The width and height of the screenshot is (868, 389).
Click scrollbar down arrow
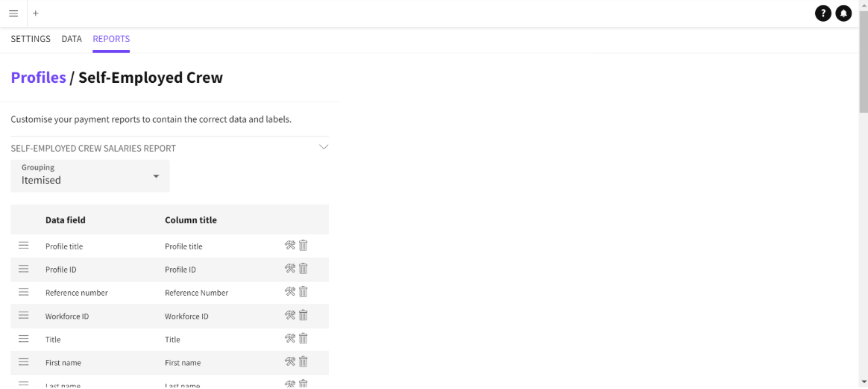(x=863, y=382)
